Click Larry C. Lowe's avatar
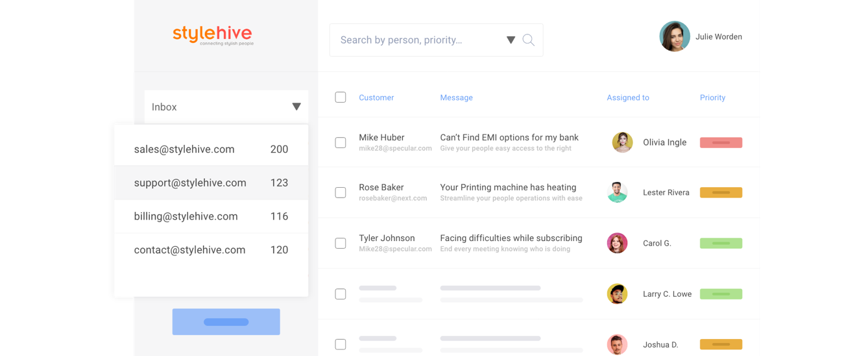Image resolution: width=868 pixels, height=356 pixels. (617, 294)
